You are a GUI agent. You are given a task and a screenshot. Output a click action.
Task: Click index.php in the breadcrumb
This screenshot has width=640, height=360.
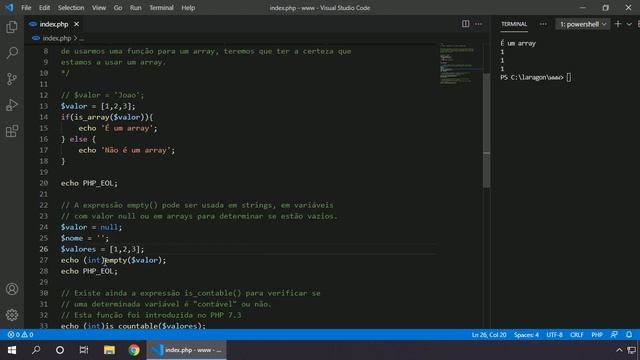(x=56, y=38)
